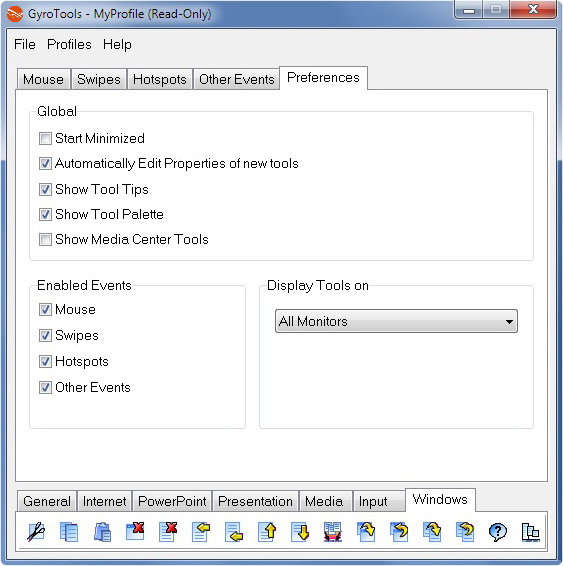Select the Copy documents tool icon
563x566 pixels.
[69, 532]
